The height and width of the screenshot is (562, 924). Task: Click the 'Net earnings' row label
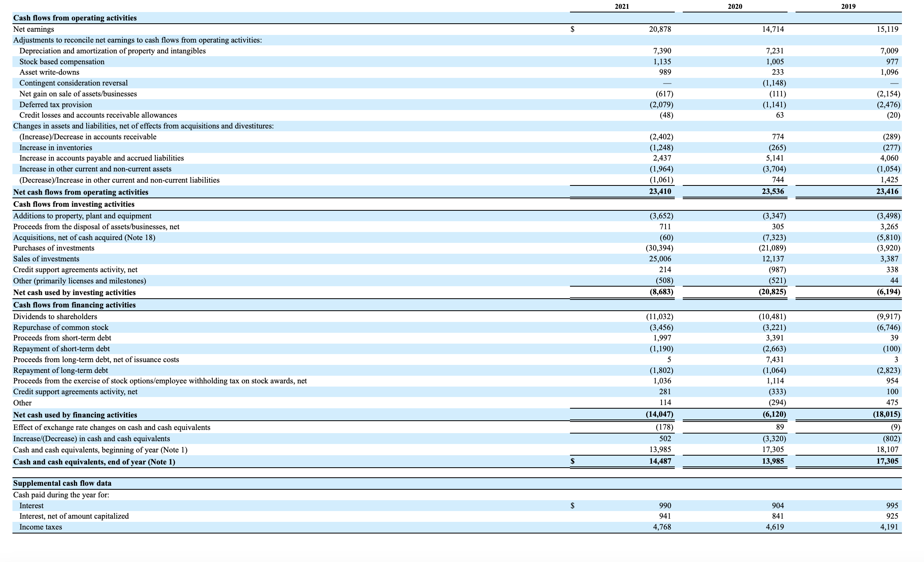(34, 29)
